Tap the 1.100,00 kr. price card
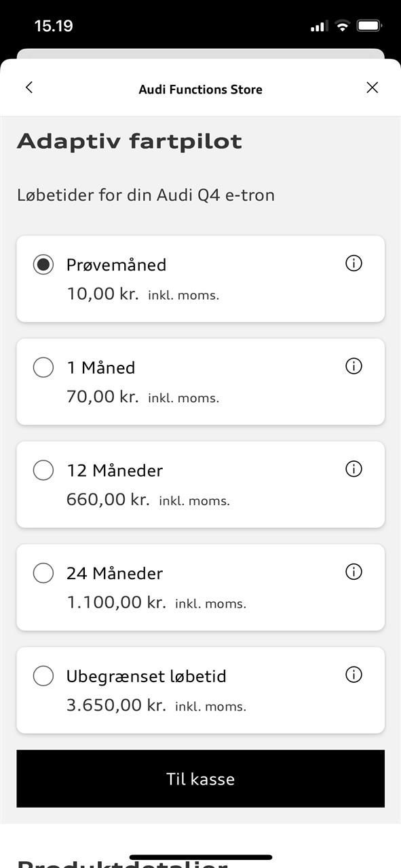Viewport: 401px width, 868px height. (200, 587)
